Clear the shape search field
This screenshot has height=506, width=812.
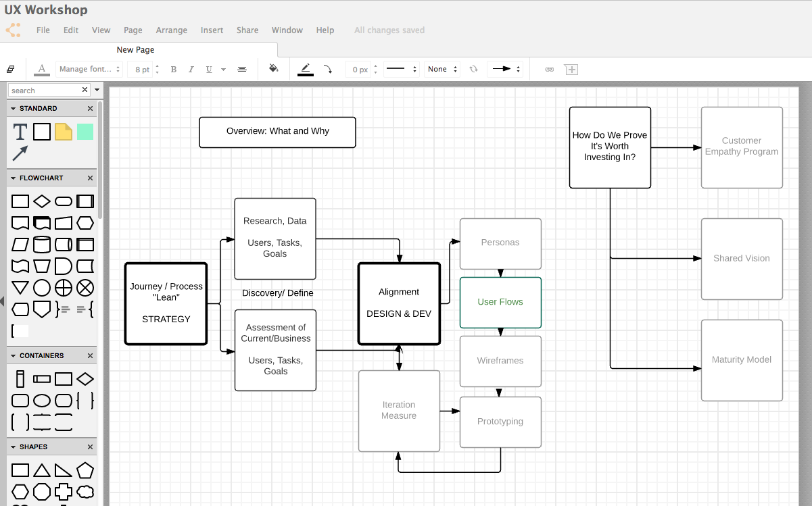(85, 90)
